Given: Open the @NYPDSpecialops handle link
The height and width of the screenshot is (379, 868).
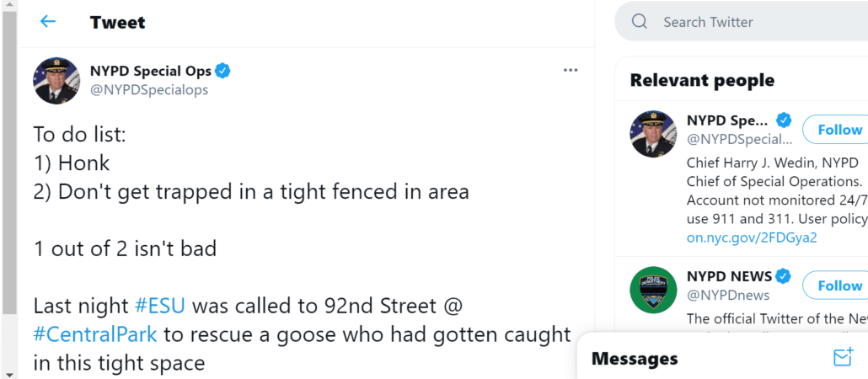Looking at the screenshot, I should [x=149, y=90].
